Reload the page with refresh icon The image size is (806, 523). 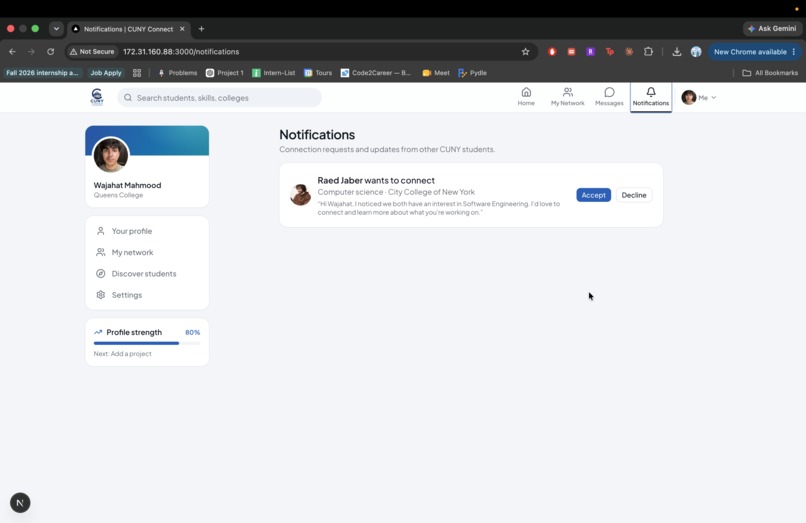coord(50,51)
